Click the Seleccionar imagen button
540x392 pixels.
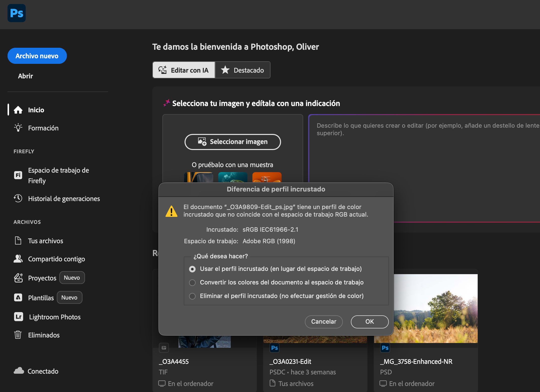point(233,142)
